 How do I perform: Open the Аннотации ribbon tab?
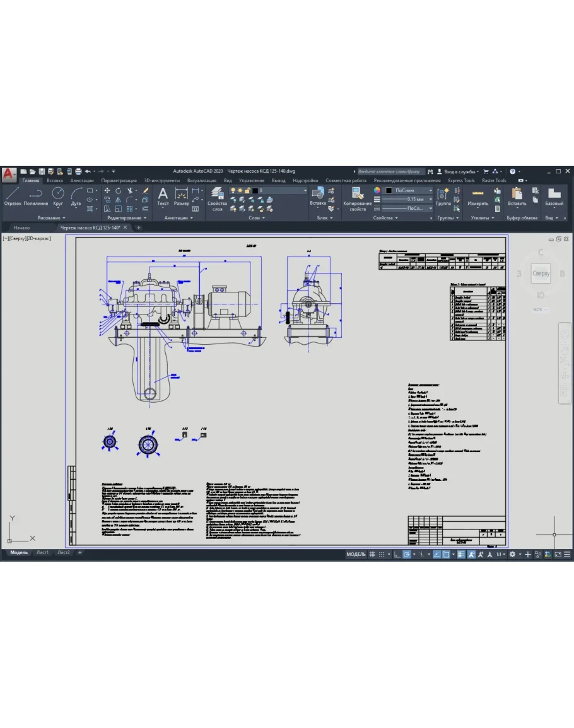[82, 181]
